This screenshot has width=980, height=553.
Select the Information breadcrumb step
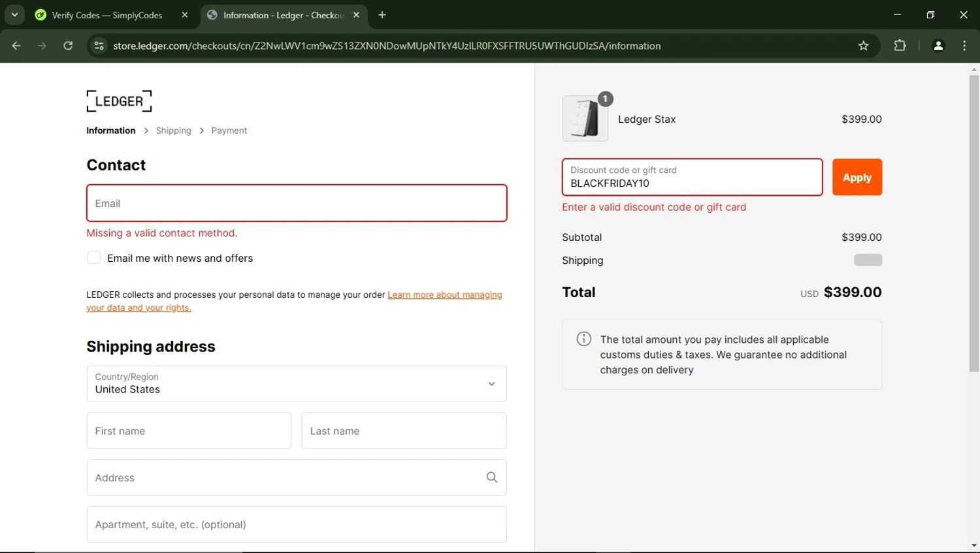[111, 131]
